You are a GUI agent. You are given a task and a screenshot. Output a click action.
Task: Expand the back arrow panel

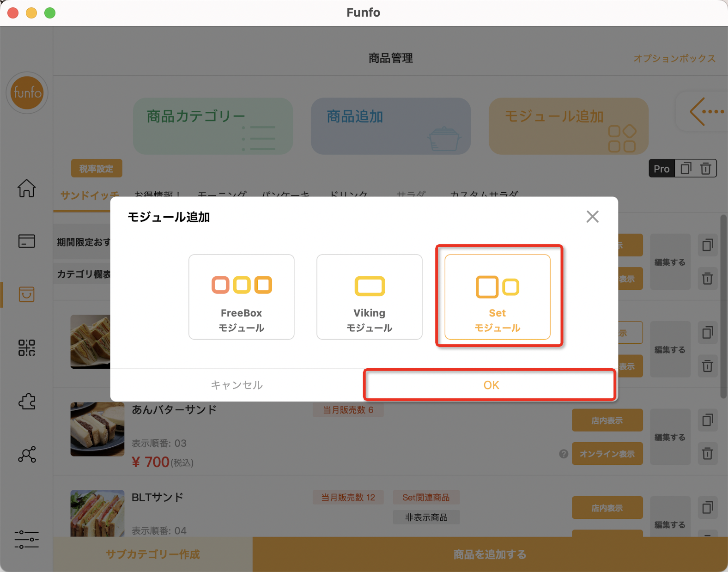(x=706, y=111)
